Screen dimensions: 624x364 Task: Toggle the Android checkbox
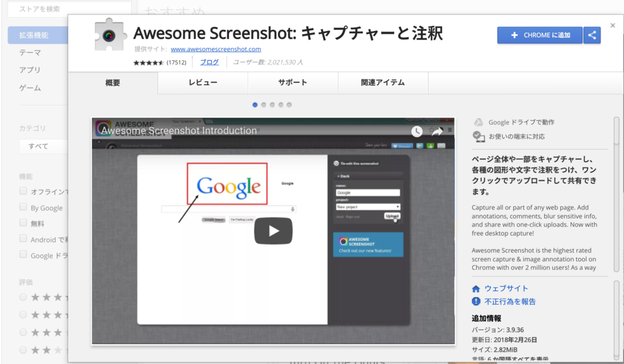(24, 239)
